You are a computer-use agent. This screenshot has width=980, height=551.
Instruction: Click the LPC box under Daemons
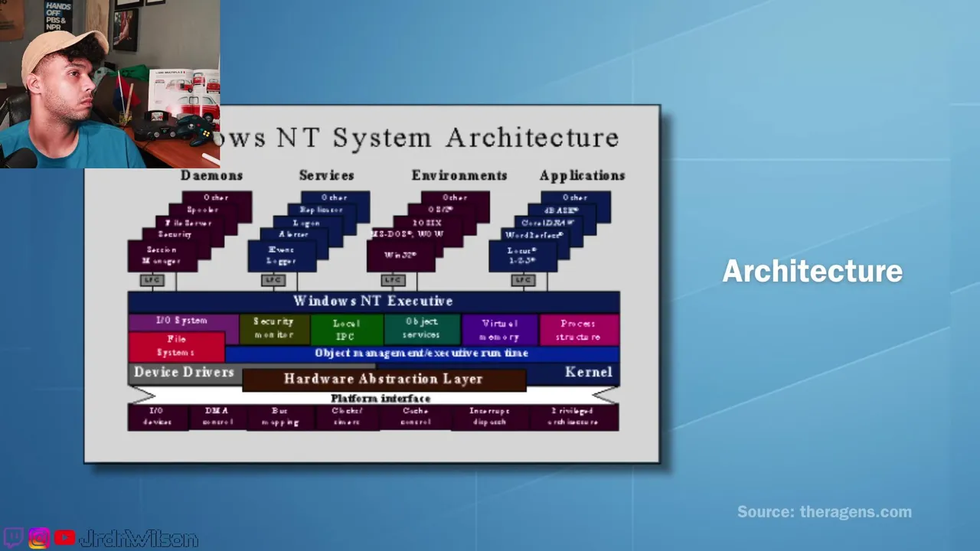(152, 280)
